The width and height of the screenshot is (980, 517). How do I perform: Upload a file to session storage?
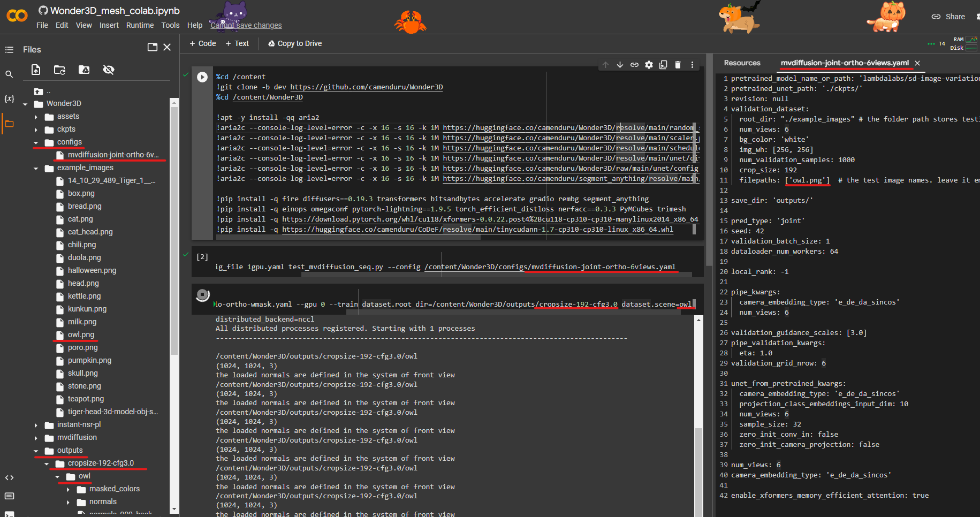coord(36,70)
